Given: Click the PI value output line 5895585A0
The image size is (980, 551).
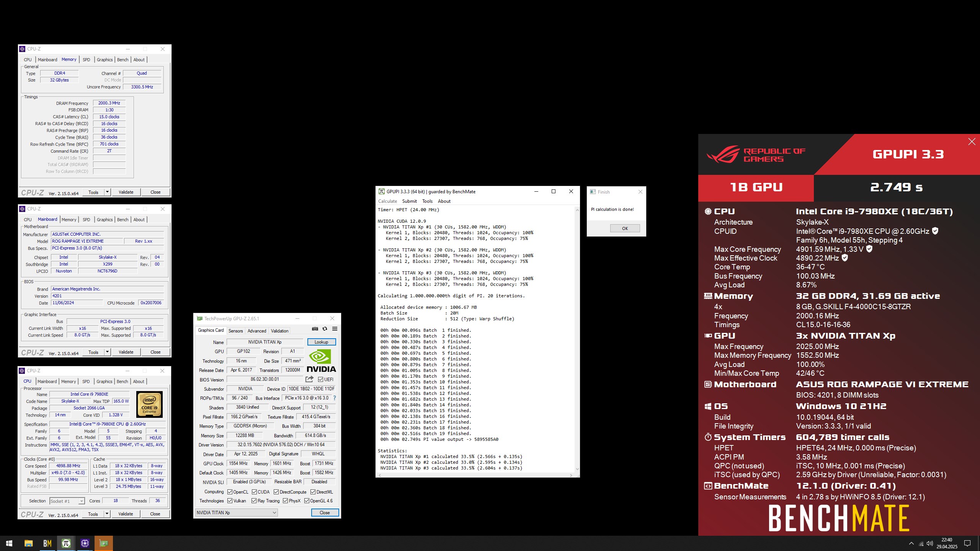Looking at the screenshot, I should pos(439,439).
